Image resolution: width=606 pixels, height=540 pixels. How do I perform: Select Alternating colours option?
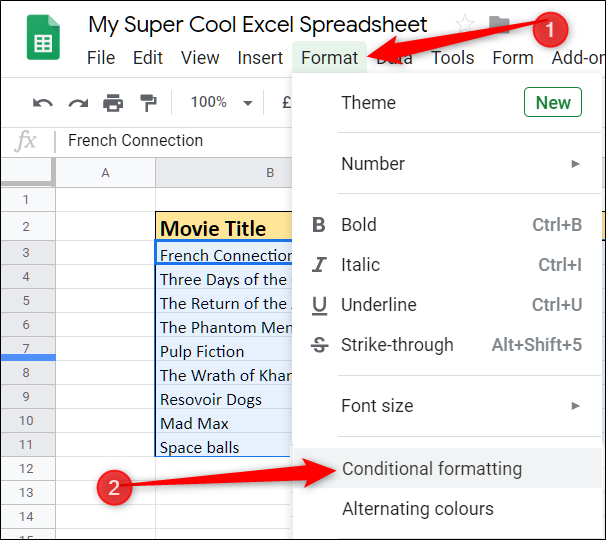[x=418, y=509]
